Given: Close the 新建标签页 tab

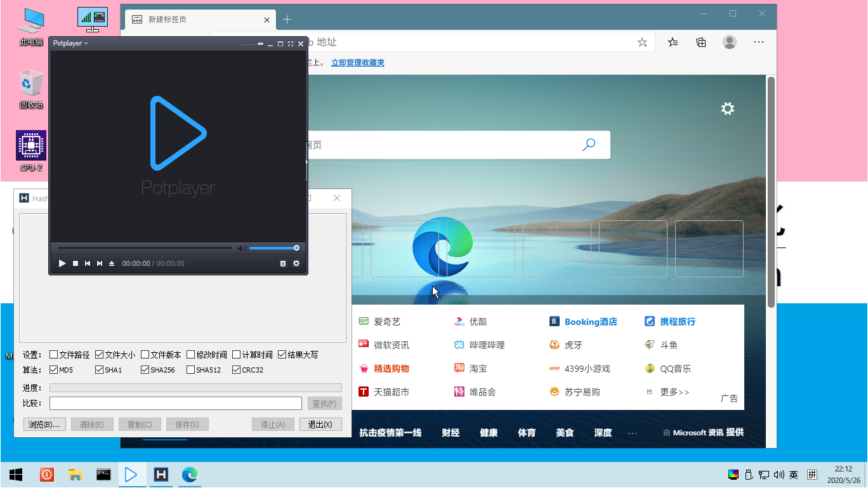Looking at the screenshot, I should [x=267, y=20].
